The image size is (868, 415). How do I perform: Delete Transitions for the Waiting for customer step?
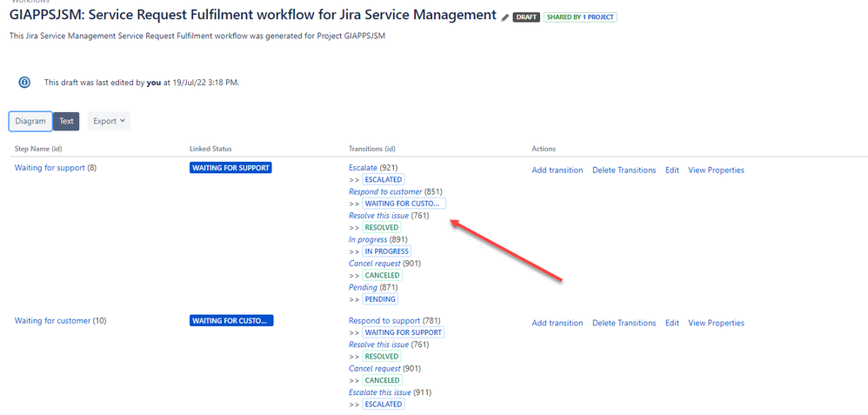[x=624, y=323]
